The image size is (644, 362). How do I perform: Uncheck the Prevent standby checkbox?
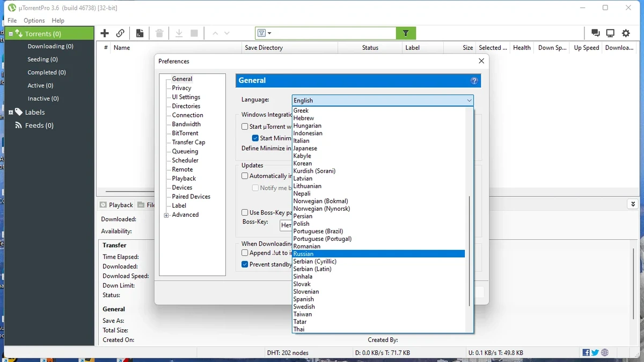coord(245,264)
